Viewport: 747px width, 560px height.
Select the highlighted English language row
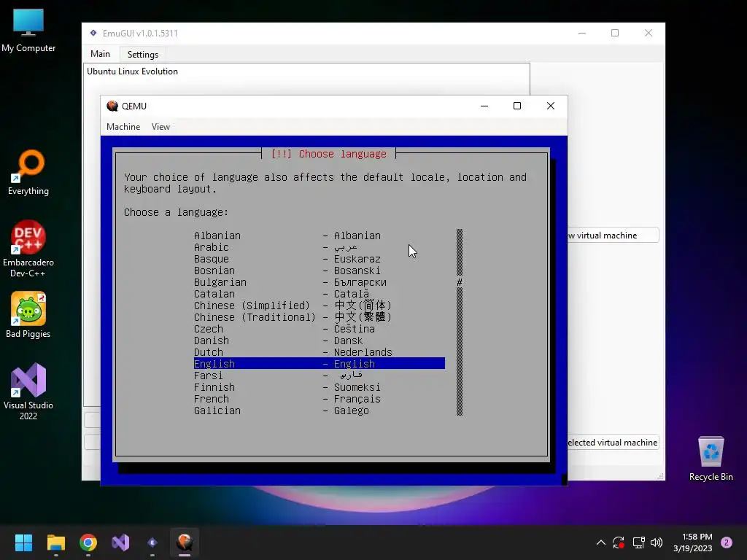pos(320,364)
